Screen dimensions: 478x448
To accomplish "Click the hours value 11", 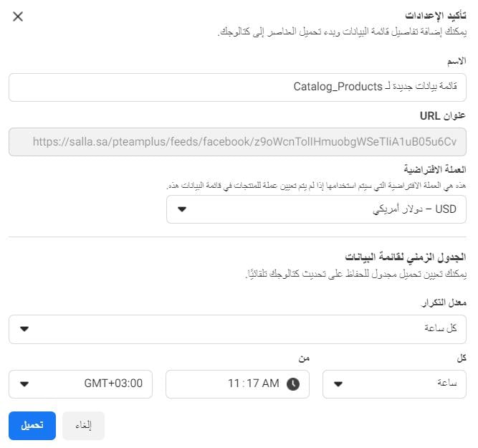I will click(x=234, y=383).
